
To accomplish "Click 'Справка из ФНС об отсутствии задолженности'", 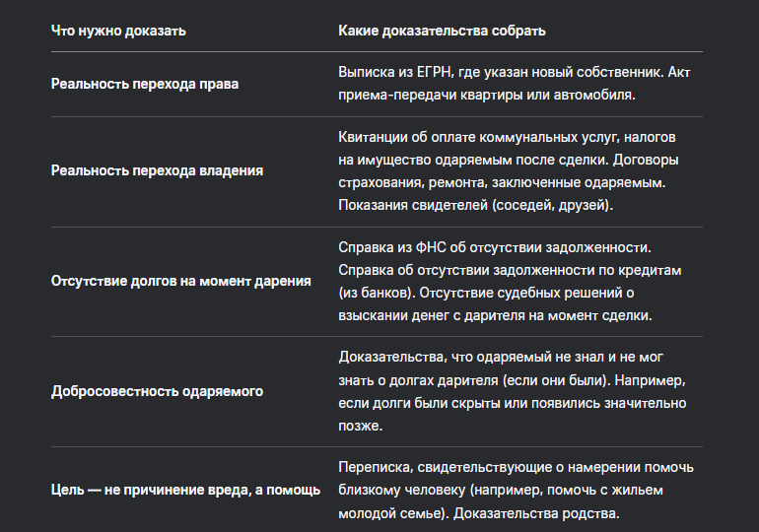I will click(494, 247).
